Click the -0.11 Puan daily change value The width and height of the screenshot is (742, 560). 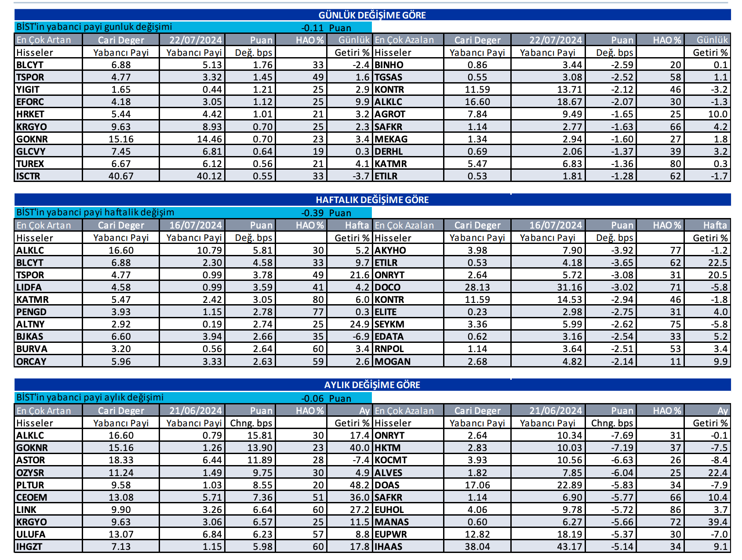326,28
